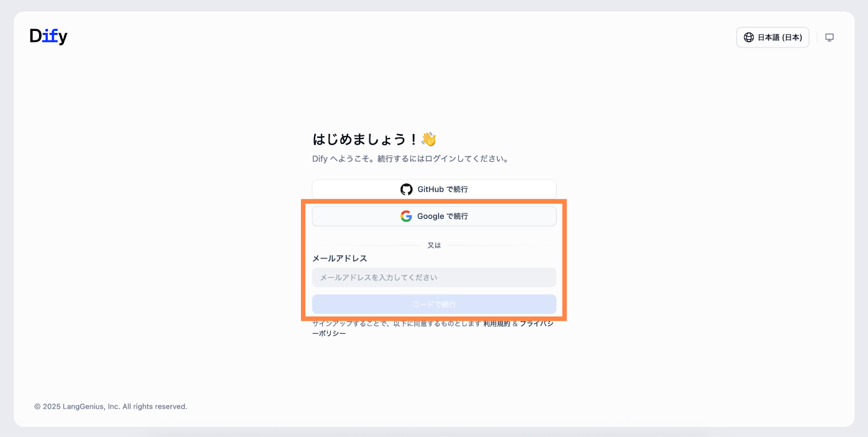Click the globe icon in language selector
The height and width of the screenshot is (437, 868).
click(749, 37)
